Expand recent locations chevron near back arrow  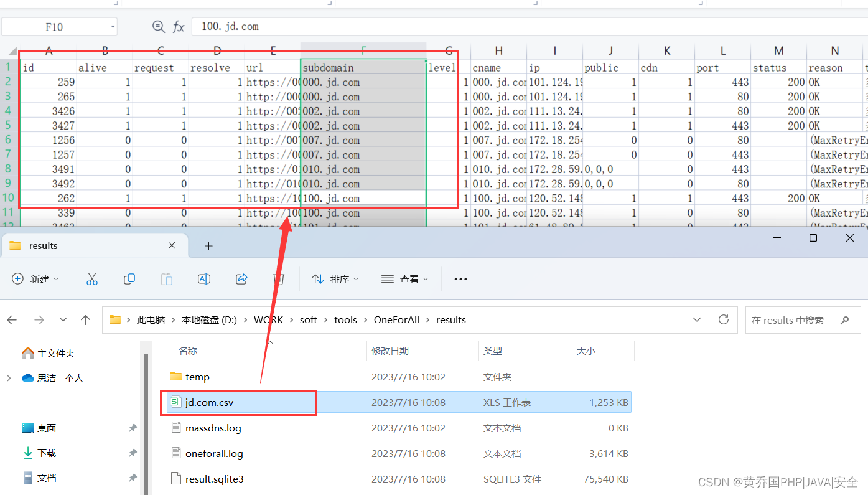coord(63,319)
